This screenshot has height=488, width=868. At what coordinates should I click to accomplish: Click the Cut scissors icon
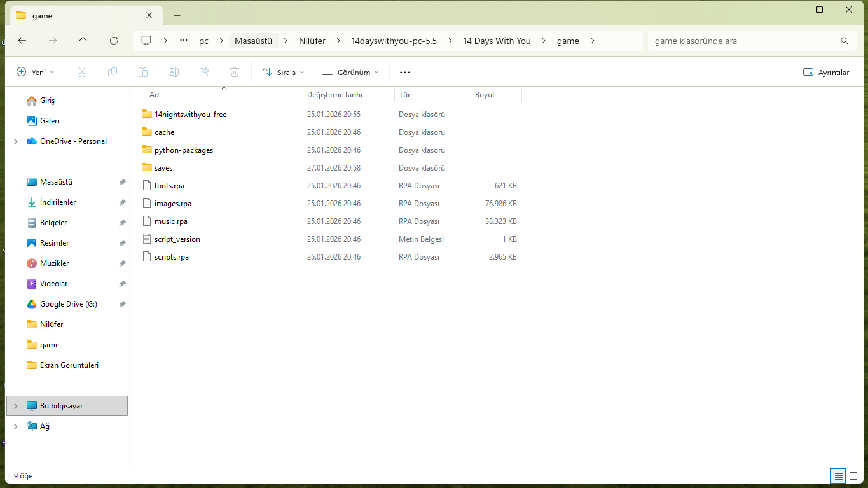click(82, 72)
